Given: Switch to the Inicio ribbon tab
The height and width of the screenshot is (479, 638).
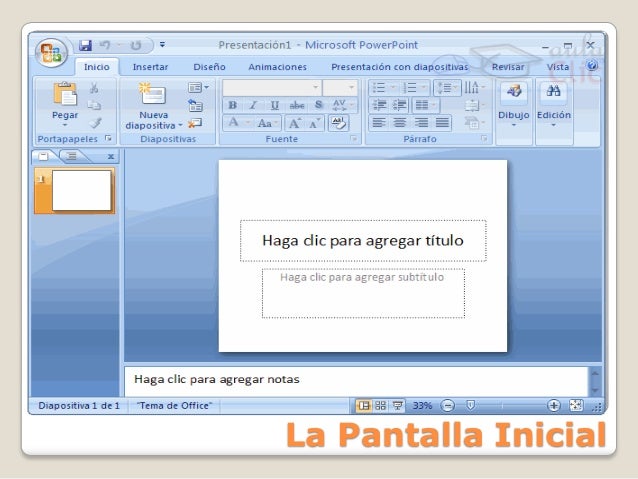Looking at the screenshot, I should point(97,67).
